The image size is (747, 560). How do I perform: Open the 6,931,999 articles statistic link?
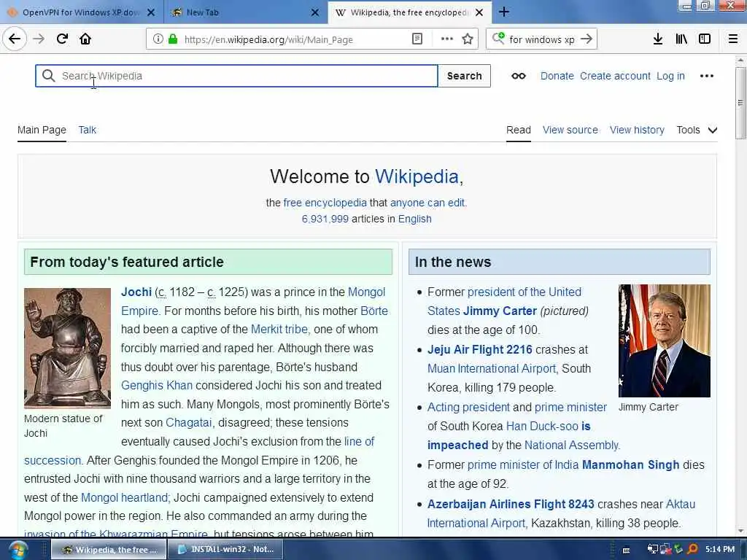pyautogui.click(x=325, y=219)
